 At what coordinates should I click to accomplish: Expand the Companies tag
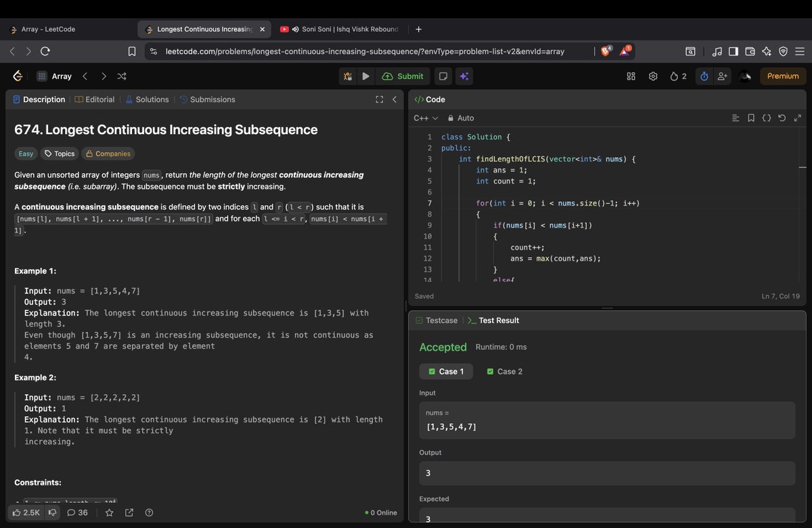(x=108, y=154)
